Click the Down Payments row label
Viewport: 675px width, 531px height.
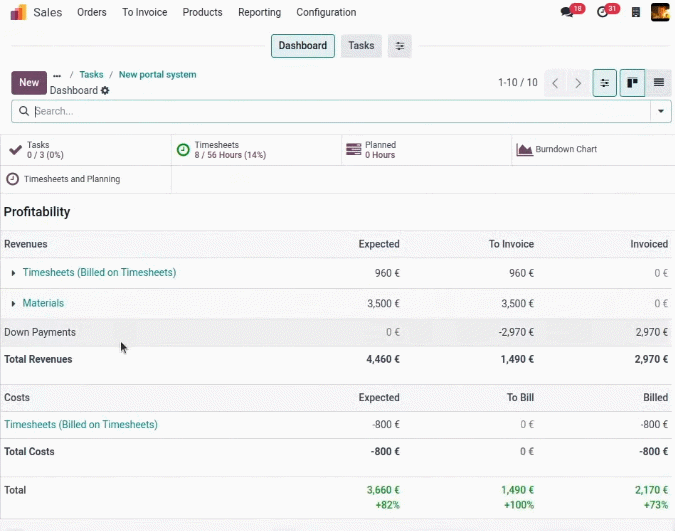[x=40, y=332]
